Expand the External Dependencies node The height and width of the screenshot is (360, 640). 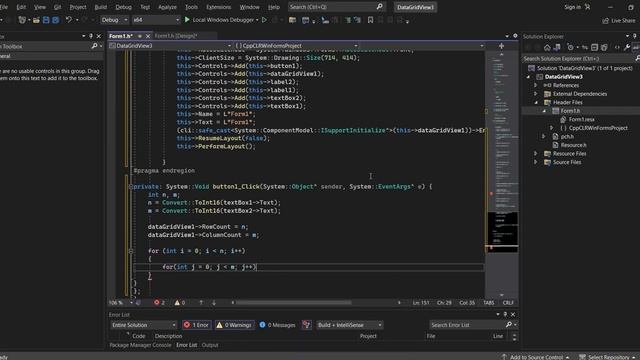click(x=536, y=94)
